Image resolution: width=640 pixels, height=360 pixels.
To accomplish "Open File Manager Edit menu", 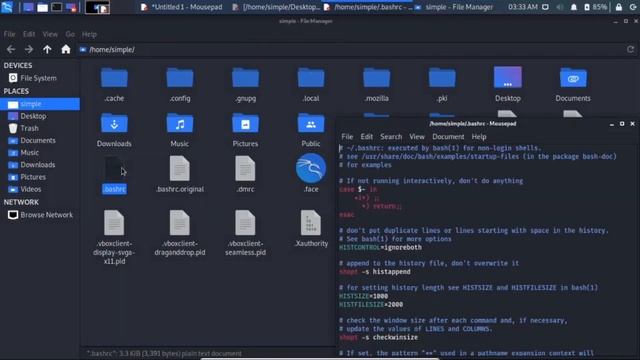I will [x=29, y=34].
